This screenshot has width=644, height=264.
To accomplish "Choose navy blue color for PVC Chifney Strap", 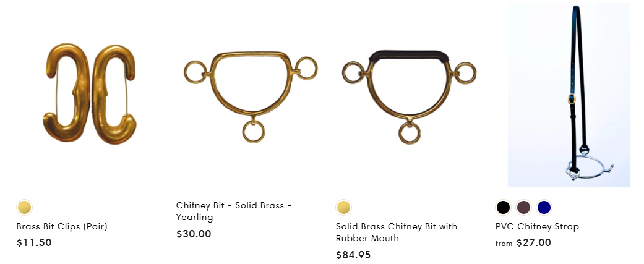I will [544, 207].
